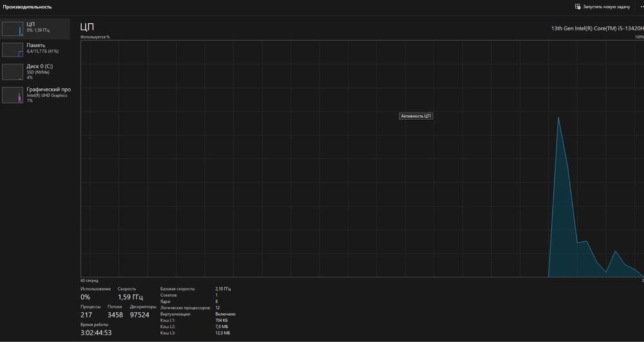Click the memory mini graph thumbnail
Image resolution: width=644 pixels, height=342 pixels.
(x=13, y=50)
